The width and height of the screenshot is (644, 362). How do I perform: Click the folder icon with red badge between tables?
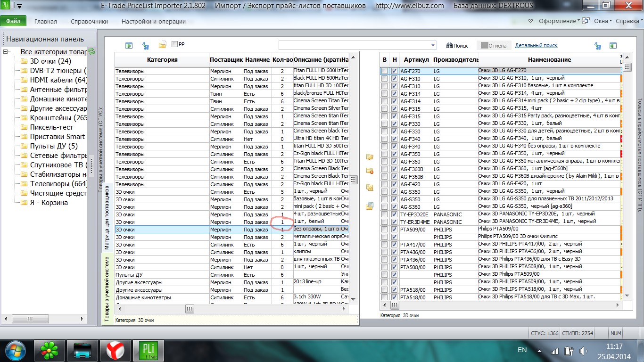(x=370, y=171)
